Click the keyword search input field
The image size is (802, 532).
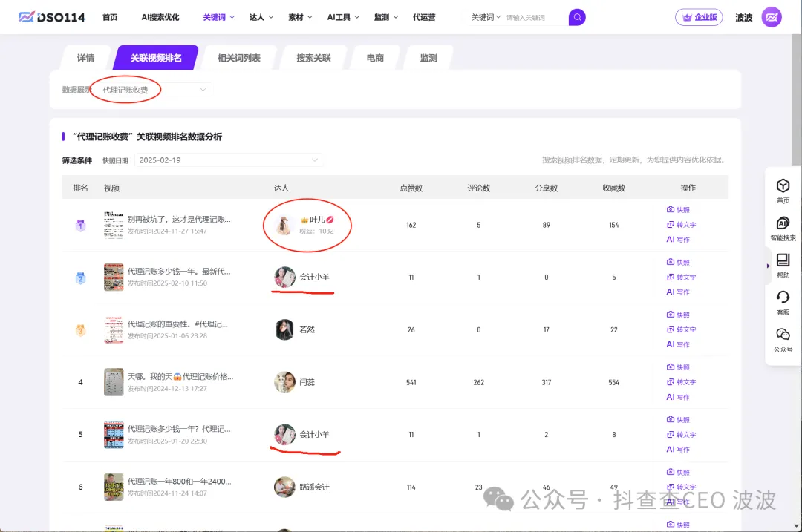(535, 17)
